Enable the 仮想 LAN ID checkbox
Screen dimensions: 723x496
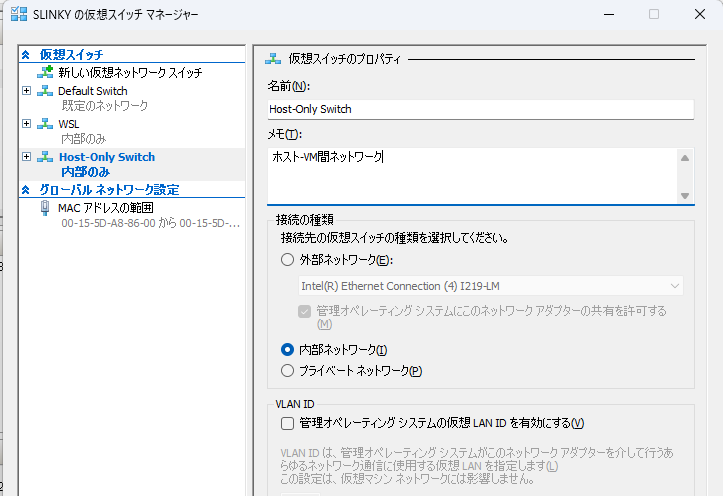click(287, 423)
